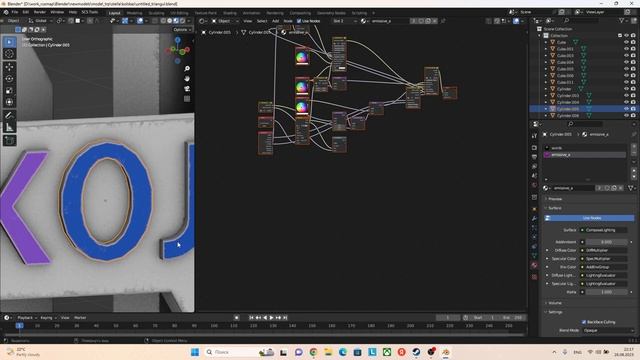The image size is (640, 360).
Task: Toggle Collection visibility eye icon
Action: 626,36
